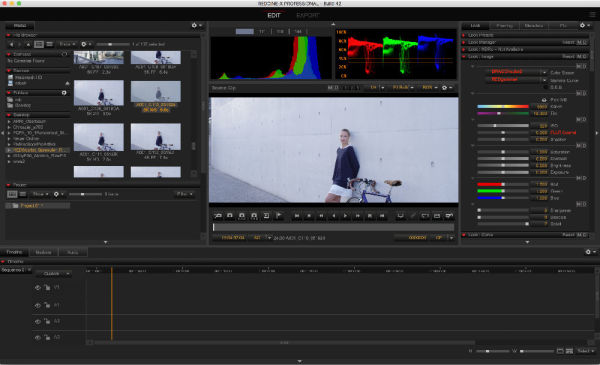Play the clip in reverse
Image resolution: width=600 pixels, height=365 pixels.
point(334,216)
